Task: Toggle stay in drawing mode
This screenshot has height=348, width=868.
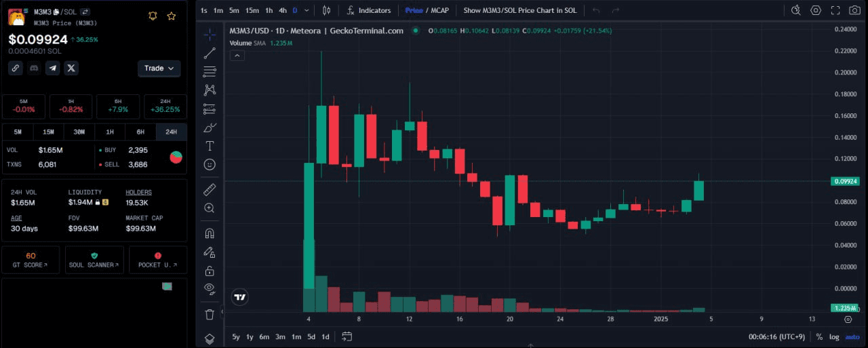Action: [210, 252]
